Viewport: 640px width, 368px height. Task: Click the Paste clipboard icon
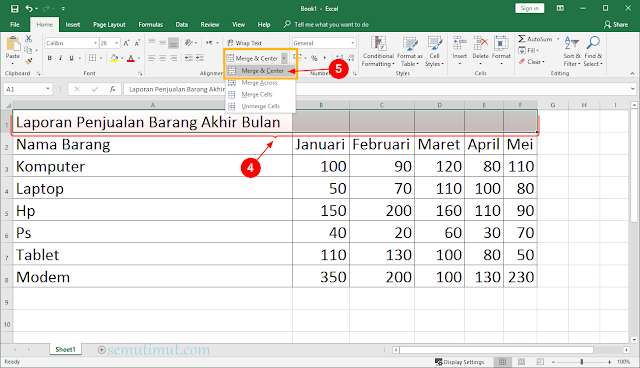13,44
